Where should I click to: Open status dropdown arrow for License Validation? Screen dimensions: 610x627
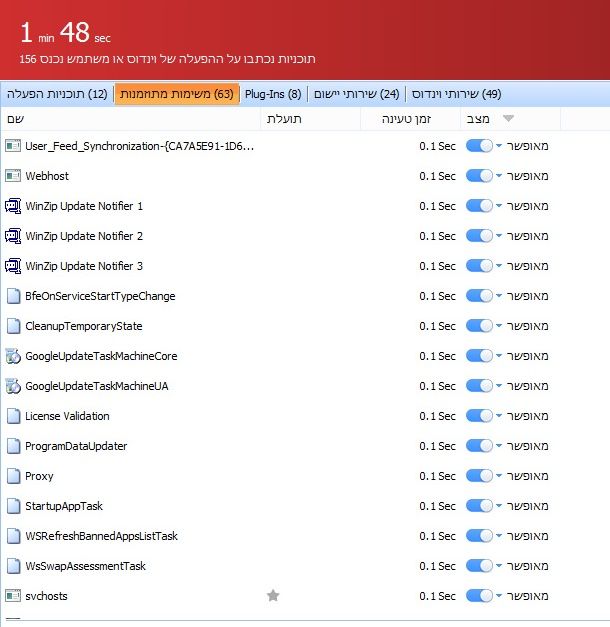(499, 416)
